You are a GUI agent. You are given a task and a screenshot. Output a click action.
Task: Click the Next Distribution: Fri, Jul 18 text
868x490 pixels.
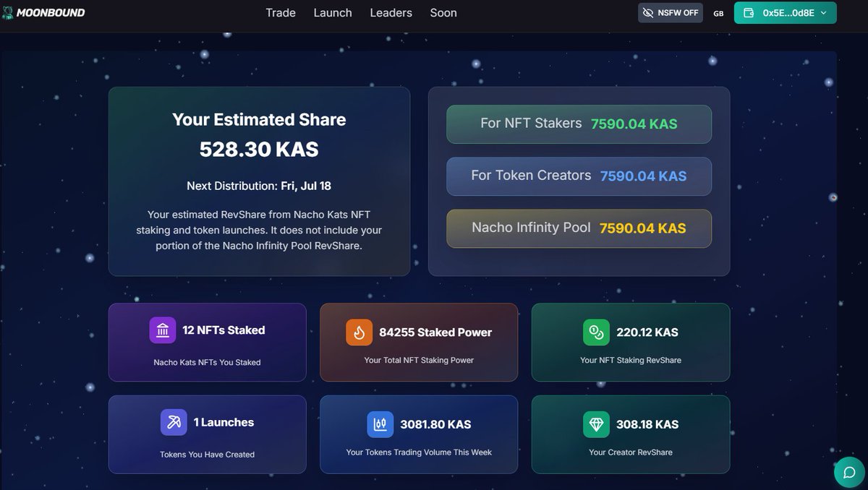(x=259, y=186)
